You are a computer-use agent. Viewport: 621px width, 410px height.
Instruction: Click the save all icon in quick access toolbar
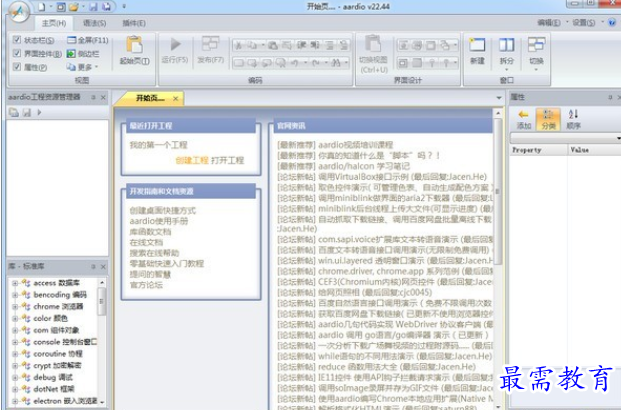[x=107, y=7]
